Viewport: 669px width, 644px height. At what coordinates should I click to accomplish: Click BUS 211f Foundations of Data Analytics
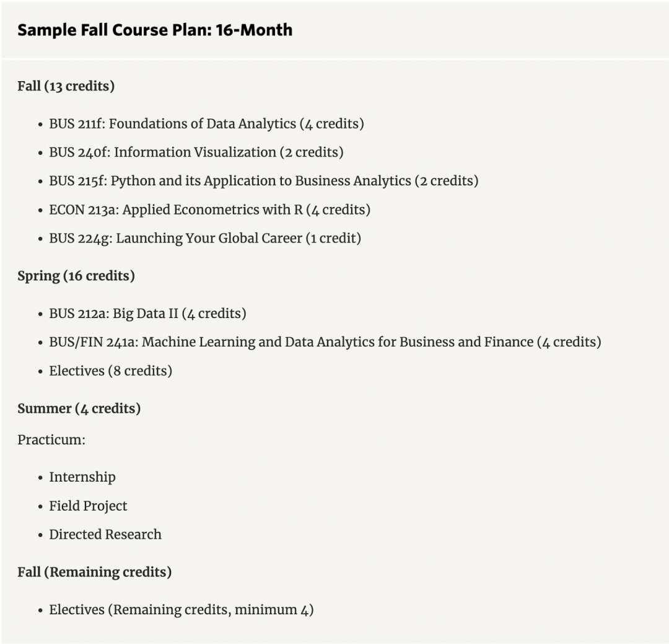point(206,124)
